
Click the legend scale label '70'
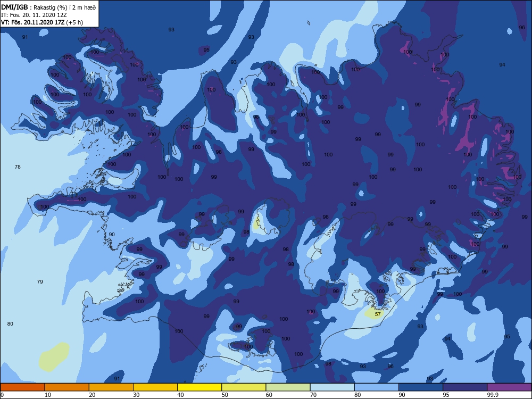[313, 395]
